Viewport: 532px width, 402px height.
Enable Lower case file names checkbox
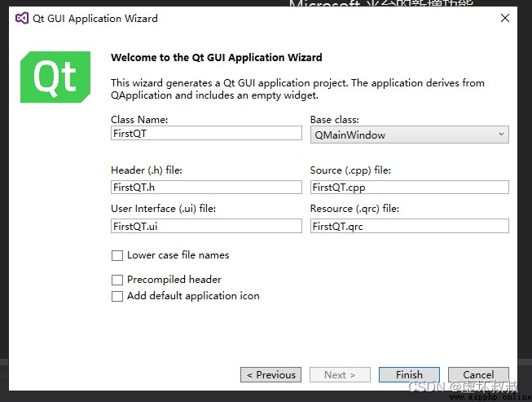click(117, 255)
